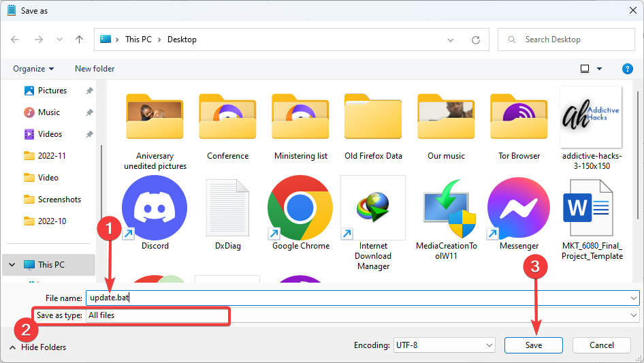Go up one folder level arrow
644x363 pixels.
(x=79, y=40)
